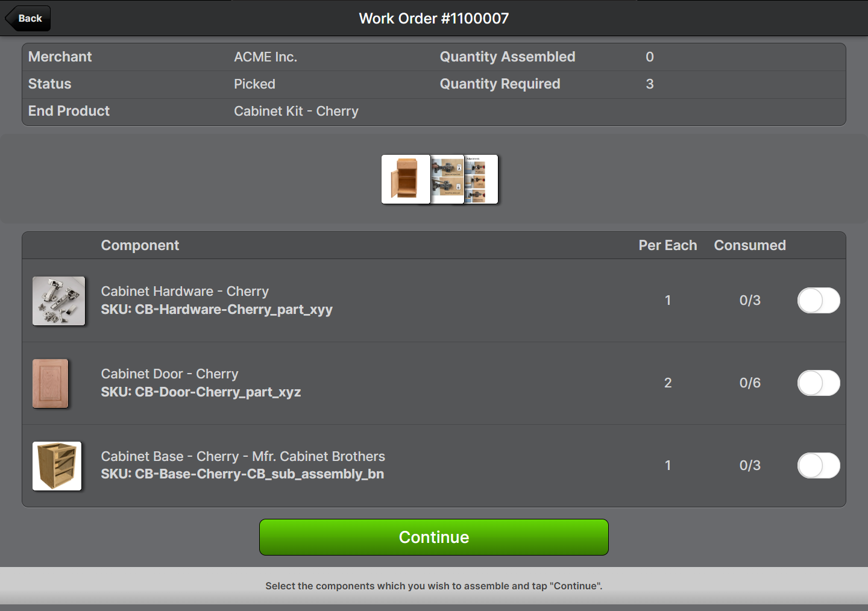Open the cabinet hardware hinge thumbnail

click(58, 301)
